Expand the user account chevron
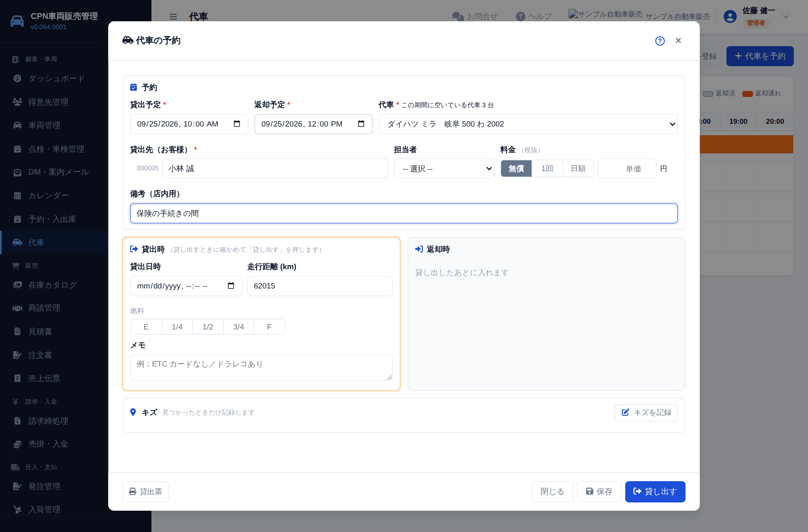 [786, 17]
